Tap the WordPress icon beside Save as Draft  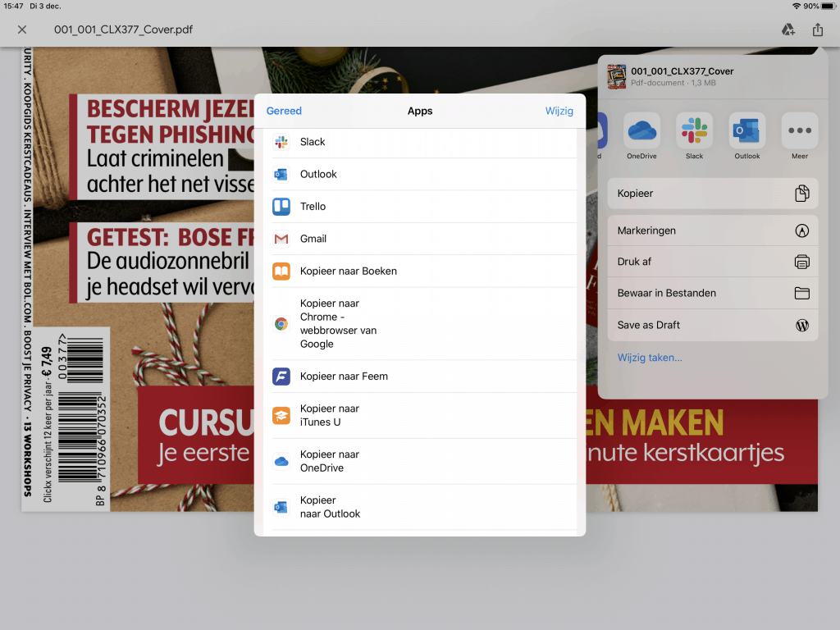click(x=802, y=325)
